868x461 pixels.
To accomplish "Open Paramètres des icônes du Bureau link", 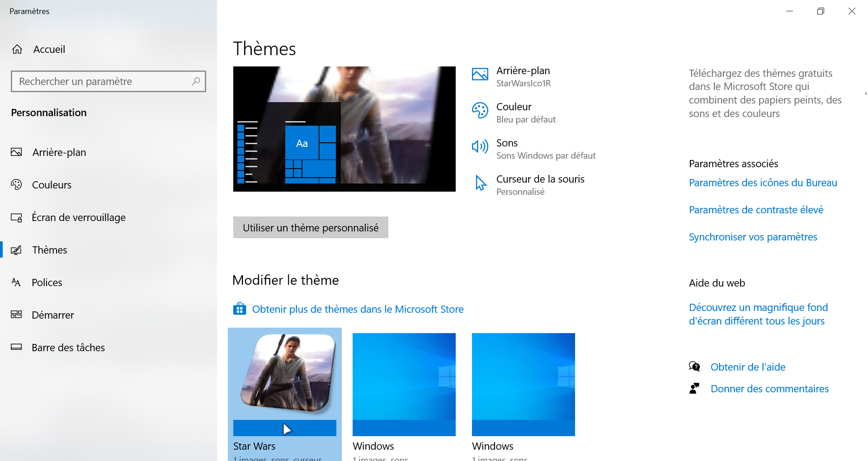I will pyautogui.click(x=763, y=183).
